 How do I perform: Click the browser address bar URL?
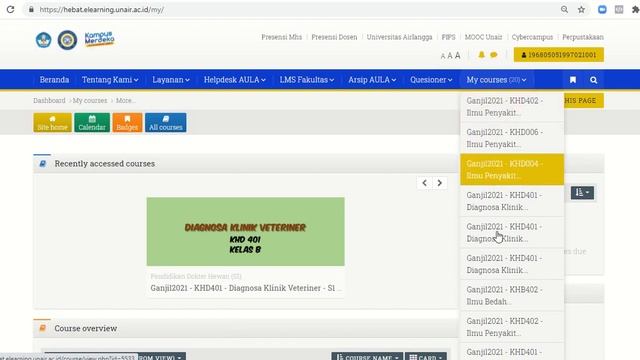[x=102, y=9]
